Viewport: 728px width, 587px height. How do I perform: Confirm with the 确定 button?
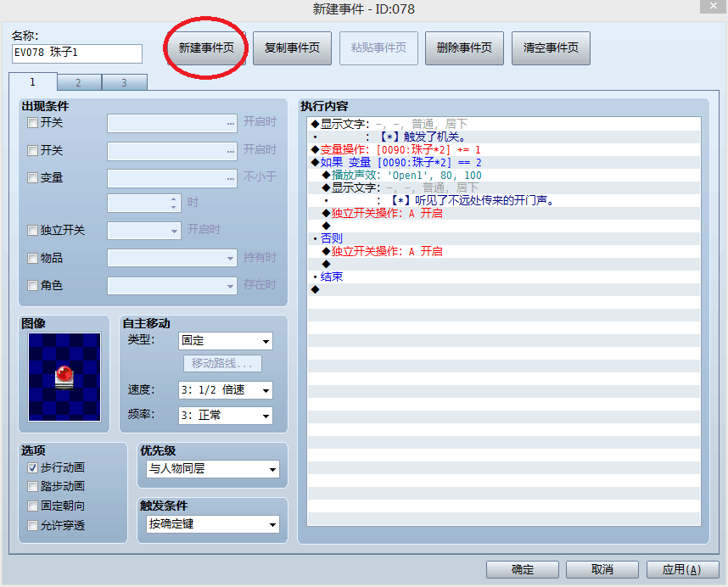(x=523, y=569)
